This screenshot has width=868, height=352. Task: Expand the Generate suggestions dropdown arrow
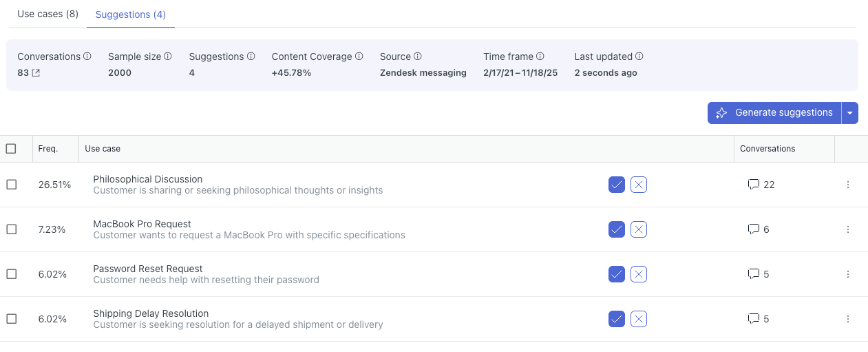pos(850,113)
